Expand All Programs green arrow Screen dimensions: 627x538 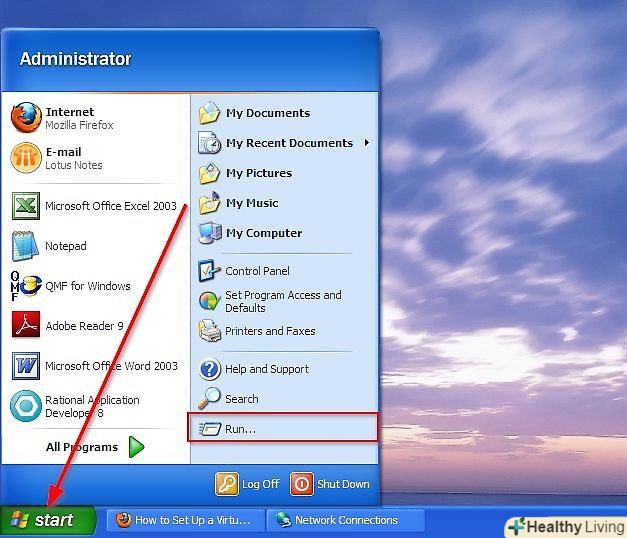pos(136,447)
